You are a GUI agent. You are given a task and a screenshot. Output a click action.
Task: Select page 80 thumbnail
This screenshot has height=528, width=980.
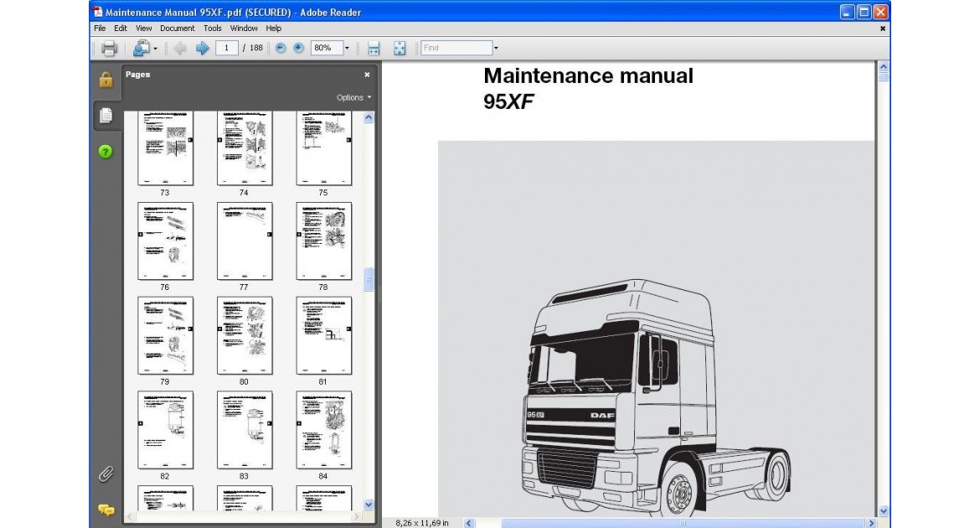click(245, 335)
